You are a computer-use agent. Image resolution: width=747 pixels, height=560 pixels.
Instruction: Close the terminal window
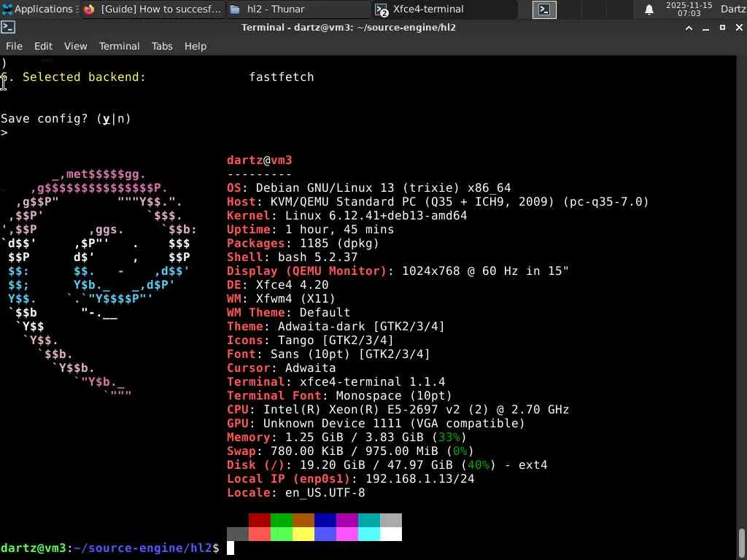pyautogui.click(x=740, y=28)
